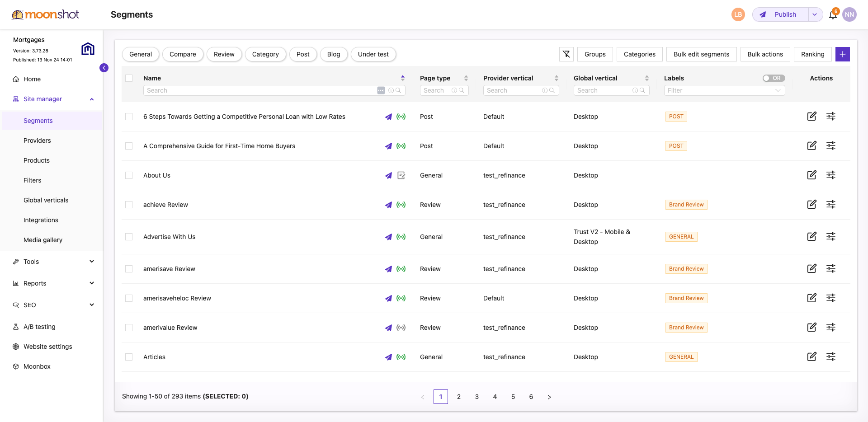Select the Category filter tab

tap(265, 54)
